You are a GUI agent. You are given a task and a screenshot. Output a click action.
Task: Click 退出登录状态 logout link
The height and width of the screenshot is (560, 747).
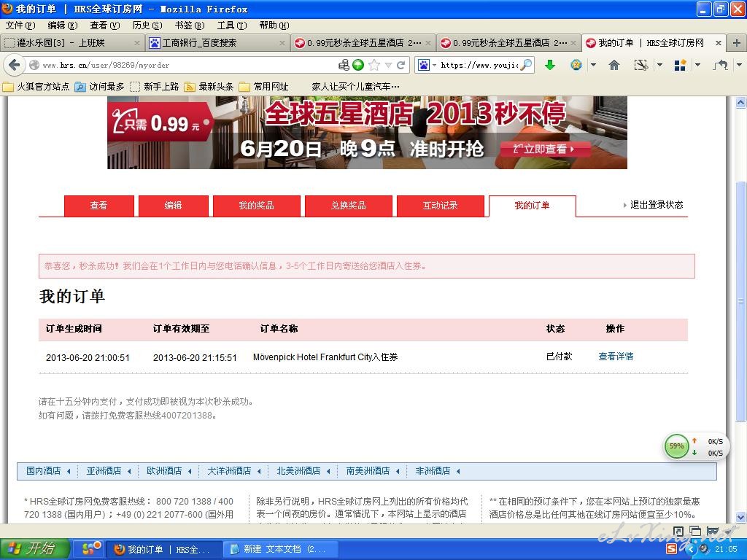(656, 205)
